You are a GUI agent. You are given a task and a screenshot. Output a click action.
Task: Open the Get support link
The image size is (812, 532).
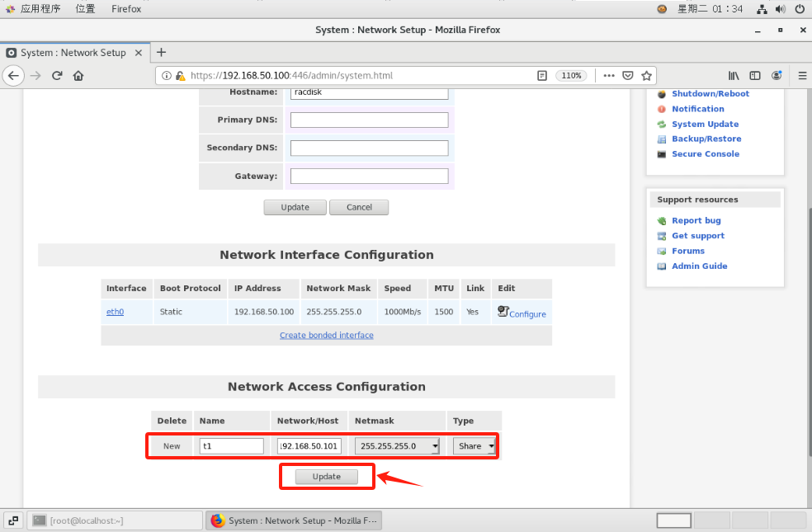(x=698, y=235)
